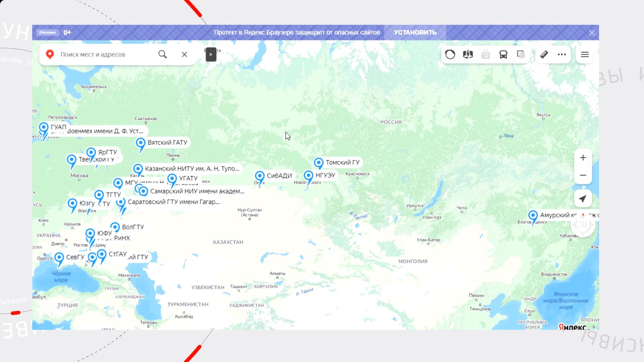The image size is (644, 362).
Task: Click the Казанский НИТУ pin
Action: [138, 170]
